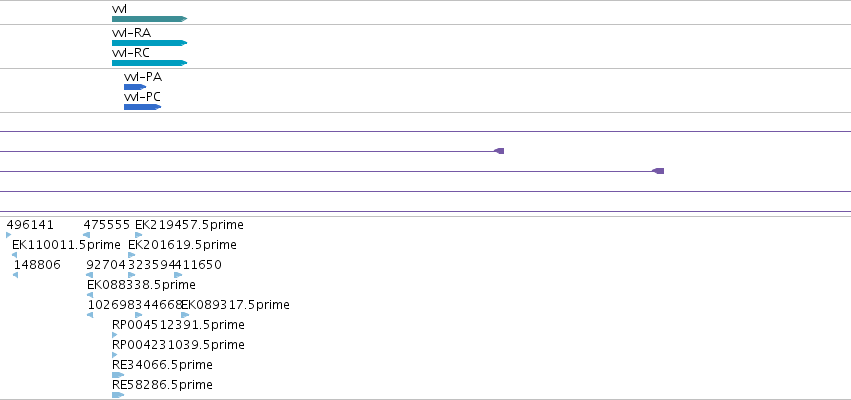
Task: Click the vvl-PA protein feature
Action: [x=135, y=87]
